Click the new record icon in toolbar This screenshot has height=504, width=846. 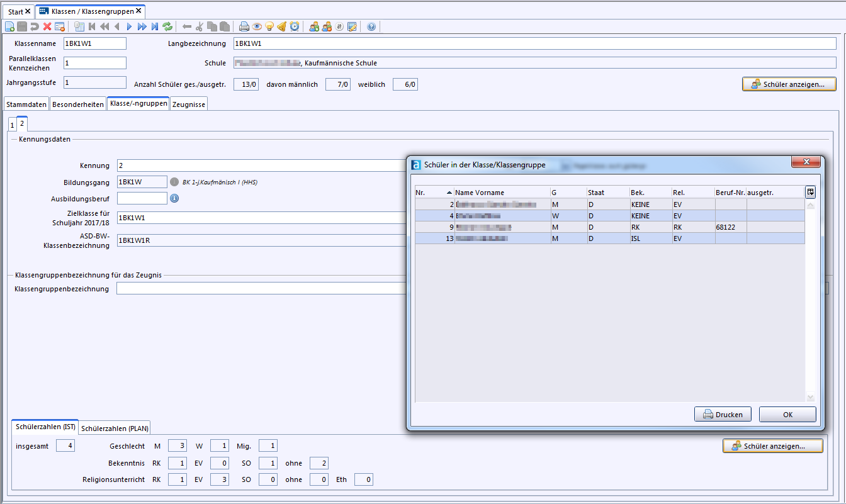9,26
